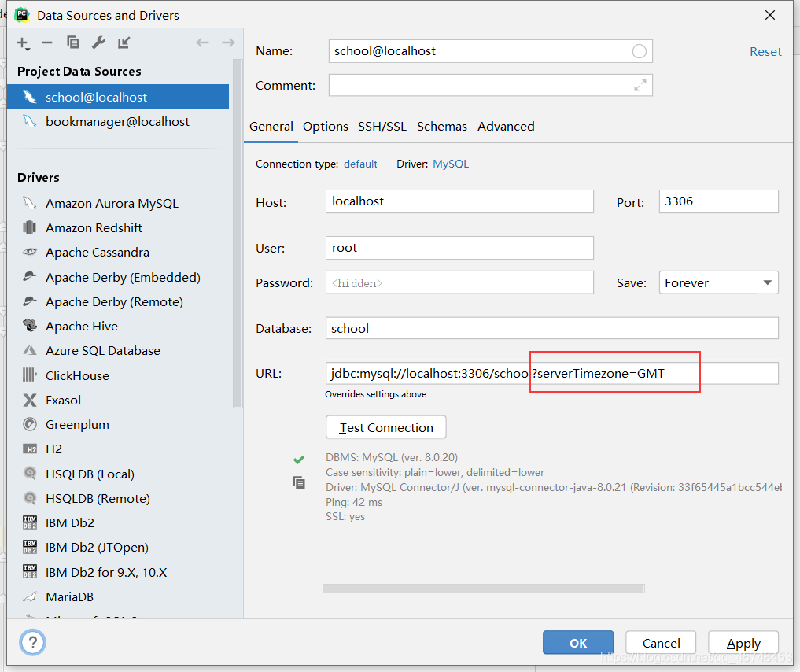Open driver settings wrench icon
This screenshot has width=800, height=672.
[98, 43]
